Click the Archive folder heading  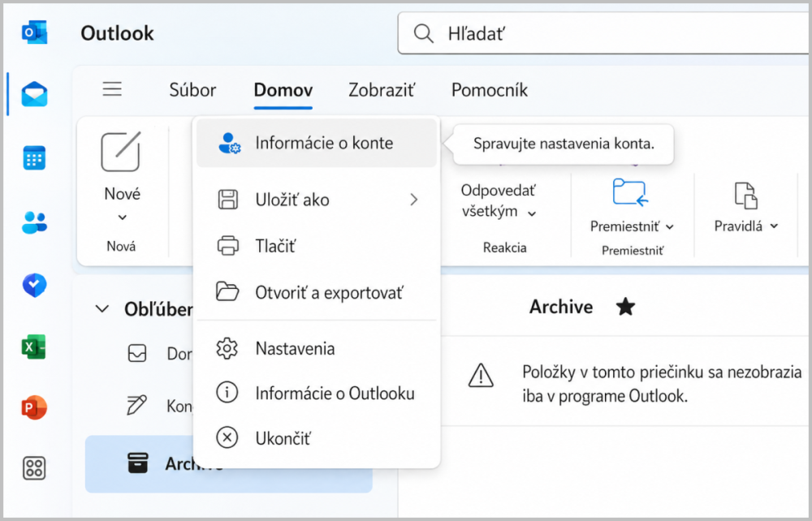(x=561, y=307)
